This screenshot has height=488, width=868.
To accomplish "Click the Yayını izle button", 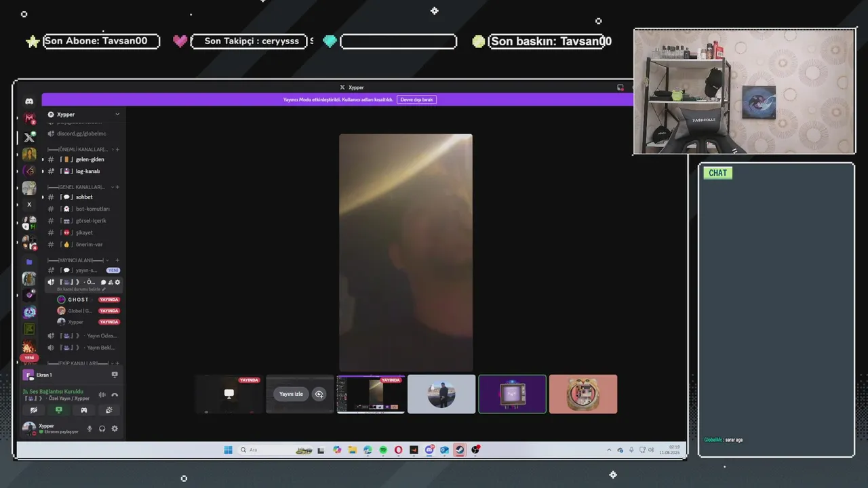I will pos(291,394).
